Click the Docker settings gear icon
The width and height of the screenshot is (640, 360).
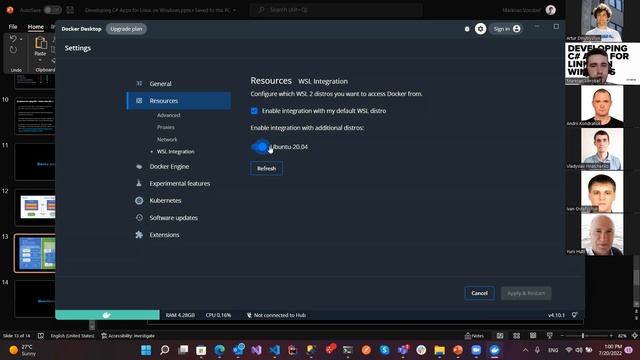click(480, 29)
